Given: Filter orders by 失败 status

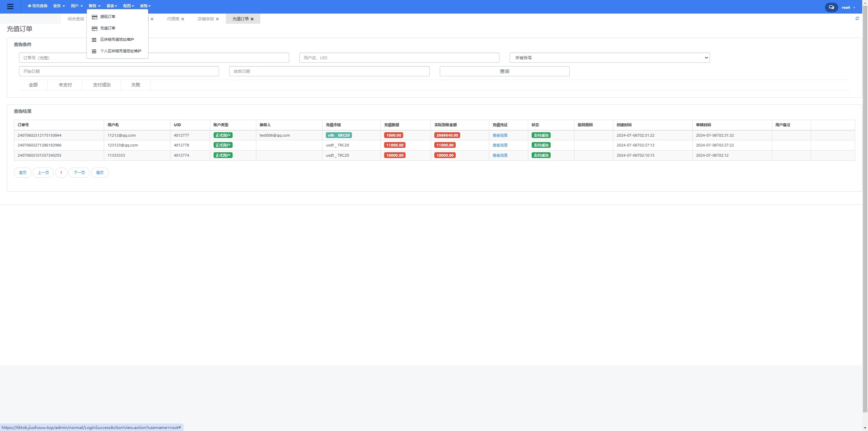Looking at the screenshot, I should click(x=136, y=85).
